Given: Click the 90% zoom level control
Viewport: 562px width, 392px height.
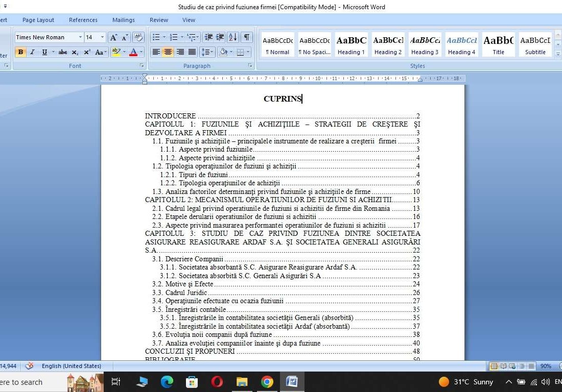Looking at the screenshot, I should click(546, 366).
